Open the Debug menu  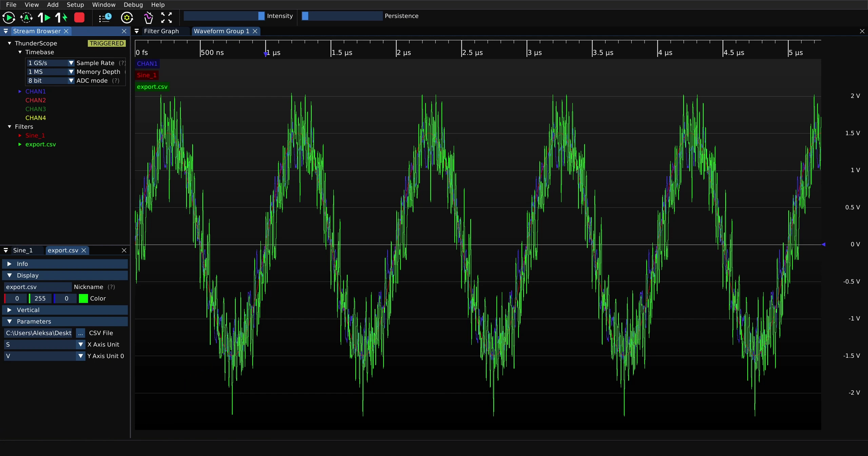(x=133, y=5)
